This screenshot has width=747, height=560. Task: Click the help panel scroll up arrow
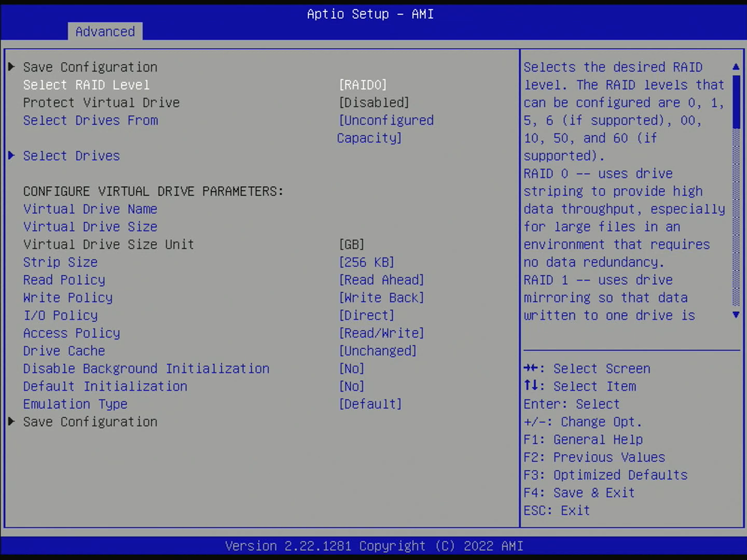[x=736, y=67]
